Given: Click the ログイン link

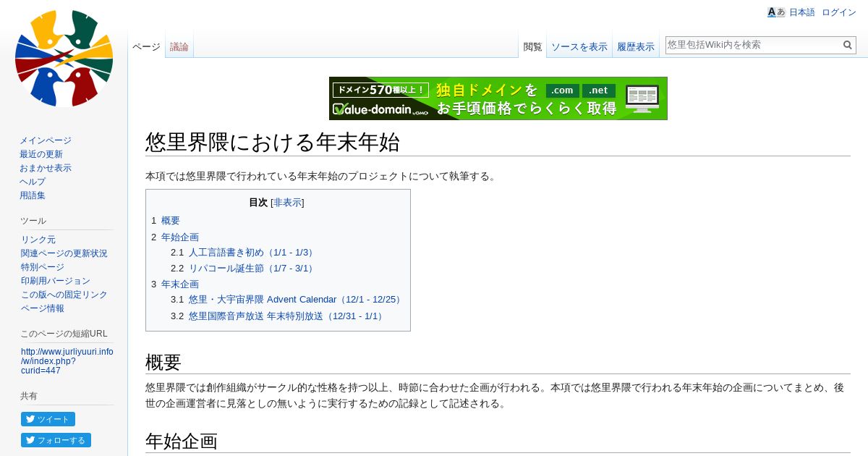Looking at the screenshot, I should point(839,12).
